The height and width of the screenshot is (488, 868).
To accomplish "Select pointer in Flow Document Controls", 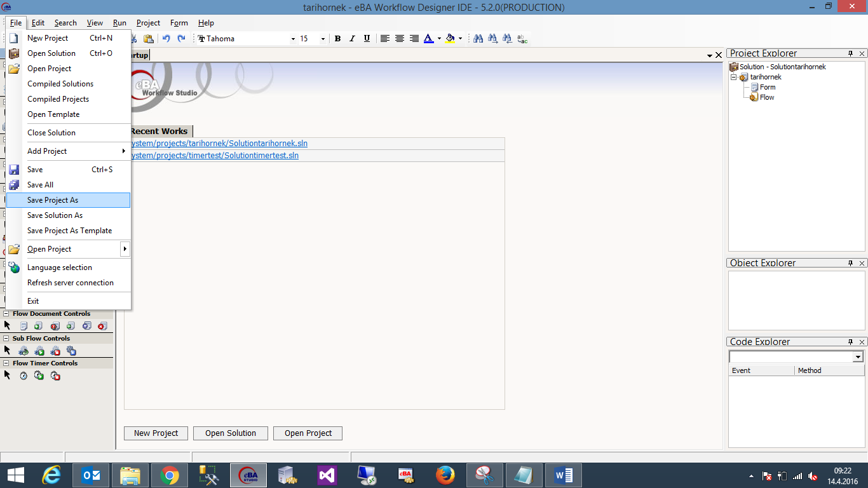I will 7,325.
